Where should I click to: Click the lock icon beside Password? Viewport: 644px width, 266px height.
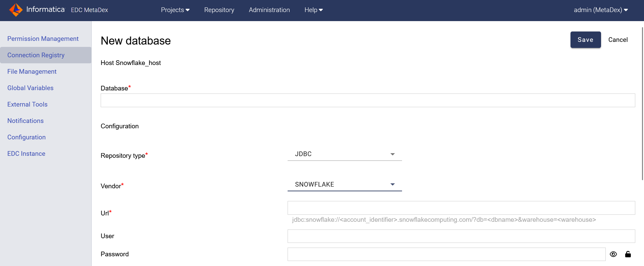point(628,254)
